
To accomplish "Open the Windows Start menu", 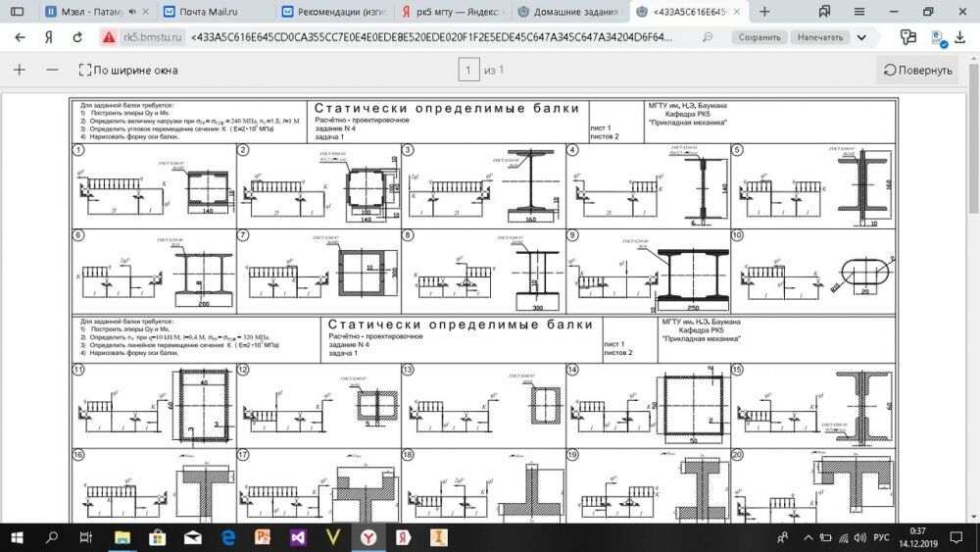I will pos(17,537).
